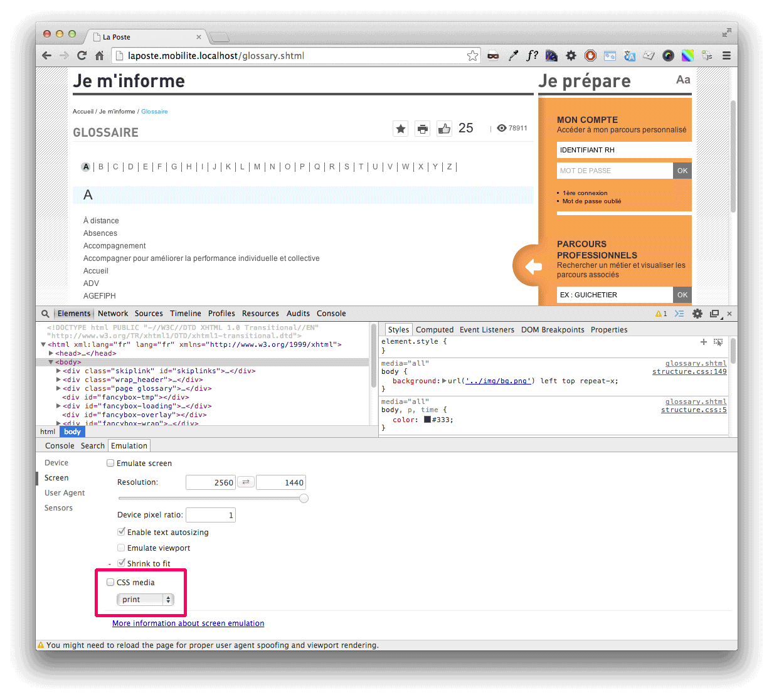Image resolution: width=774 pixels, height=700 pixels.
Task: Open the browser home page icon
Action: (99, 56)
